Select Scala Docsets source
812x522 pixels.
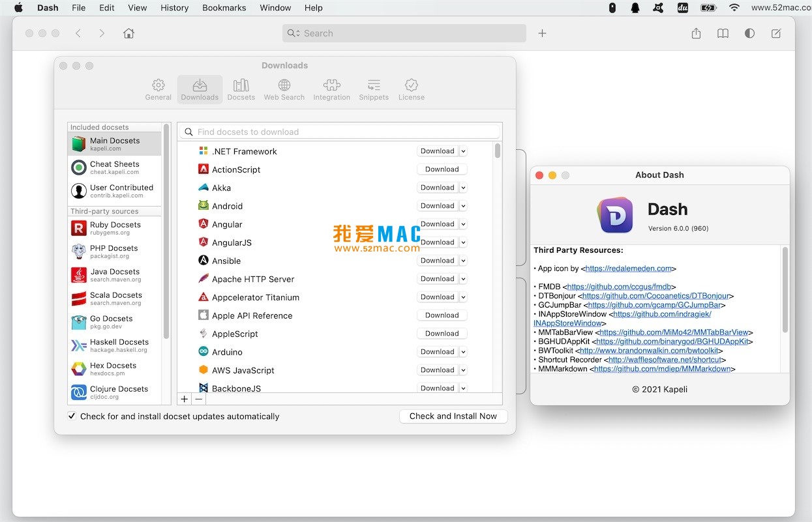114,298
